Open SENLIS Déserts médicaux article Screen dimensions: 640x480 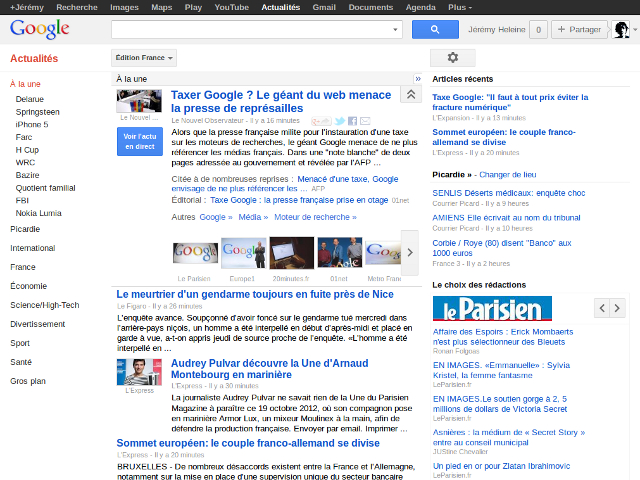click(x=509, y=193)
